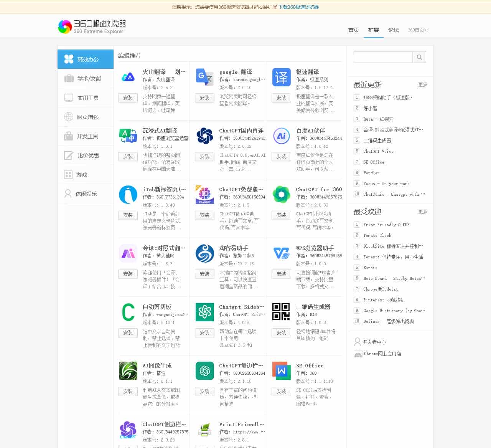491x448 pixels.
Task: Open the SE Office icon
Action: [x=282, y=371]
